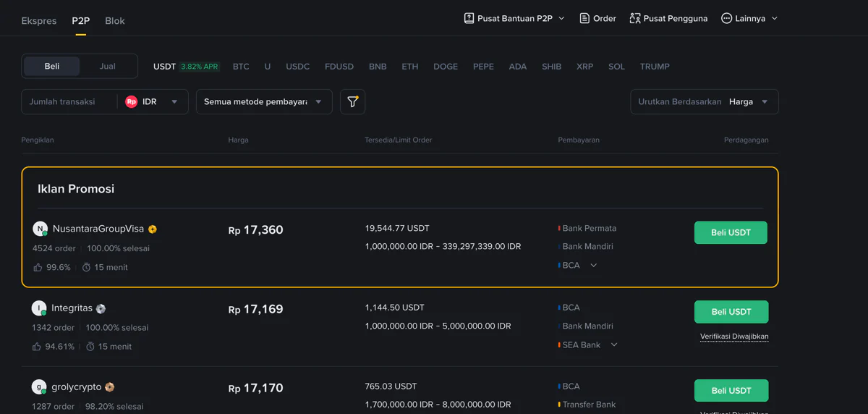The width and height of the screenshot is (868, 414).
Task: Switch to Jual mode
Action: click(107, 66)
